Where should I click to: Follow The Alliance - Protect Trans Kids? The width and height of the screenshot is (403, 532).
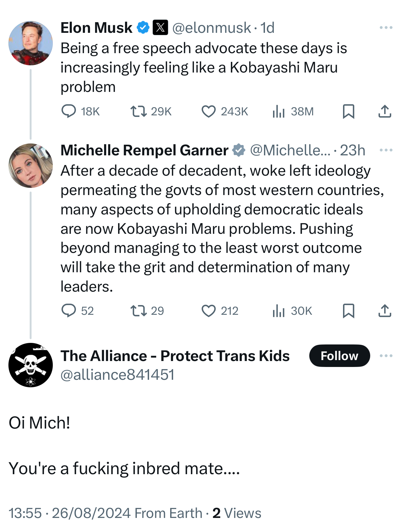click(339, 356)
